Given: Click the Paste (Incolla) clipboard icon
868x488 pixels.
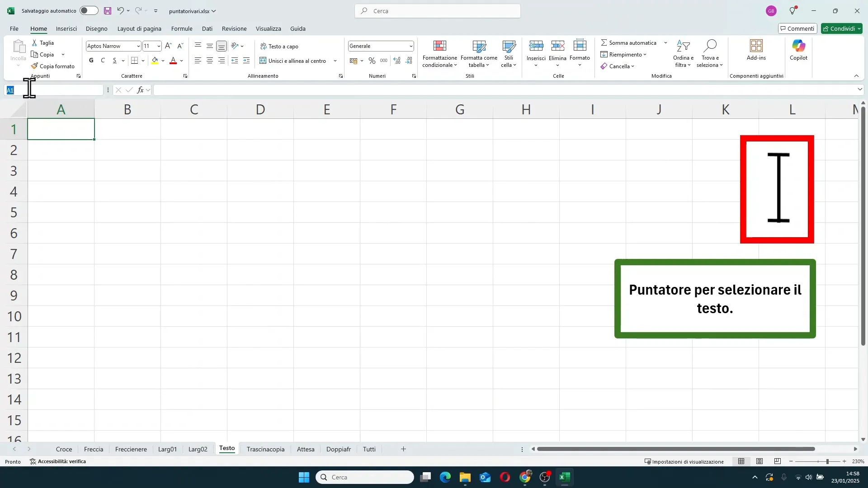Looking at the screenshot, I should point(19,47).
